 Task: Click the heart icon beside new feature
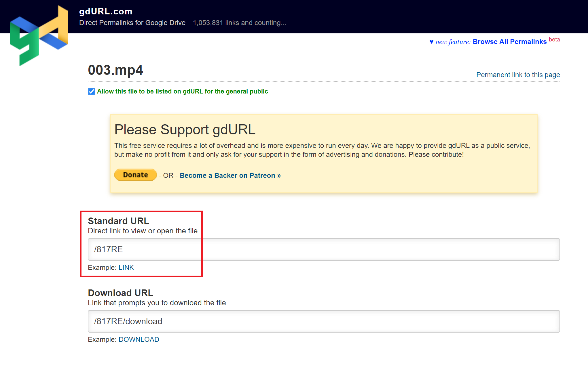coord(431,42)
